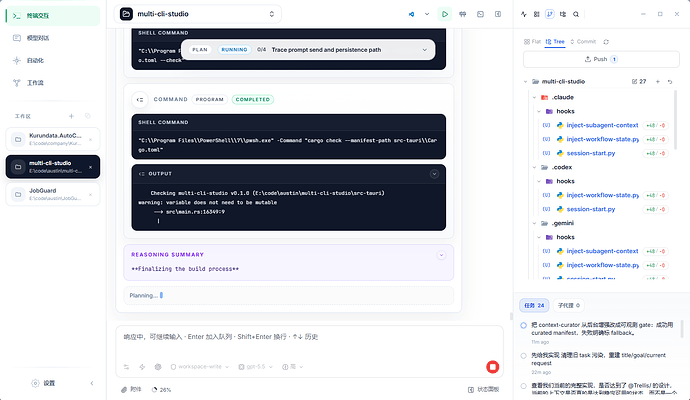This screenshot has height=400, width=690.
Task: Select the model chat sidebar item
Action: coord(53,38)
